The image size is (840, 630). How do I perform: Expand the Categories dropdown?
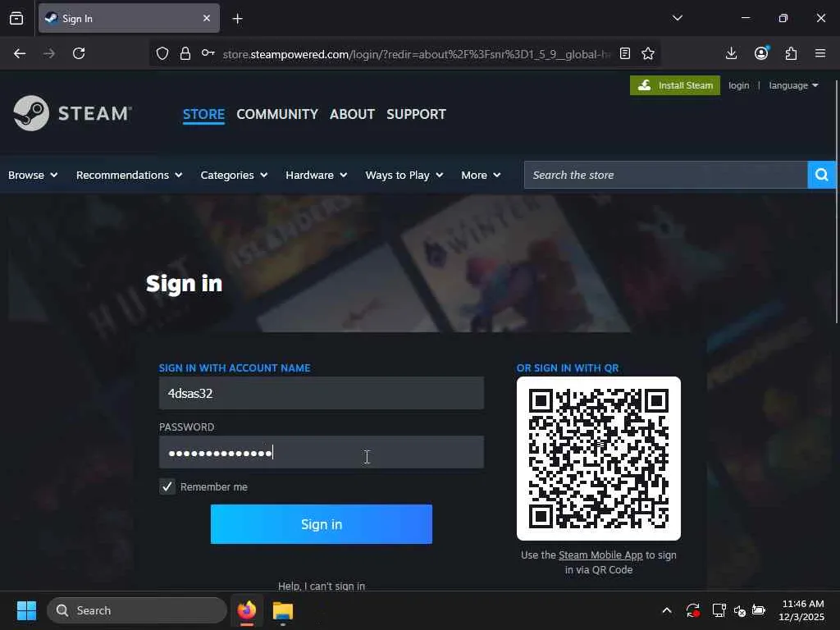[x=234, y=176]
